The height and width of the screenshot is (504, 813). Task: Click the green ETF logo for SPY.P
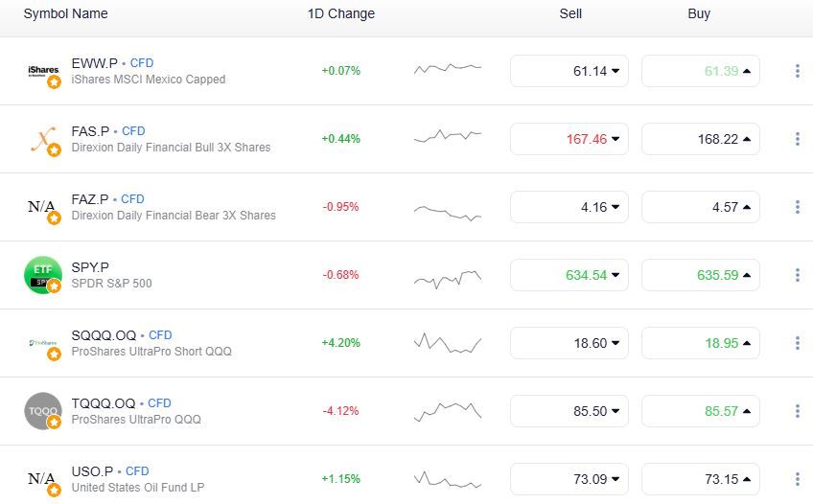[x=43, y=275]
